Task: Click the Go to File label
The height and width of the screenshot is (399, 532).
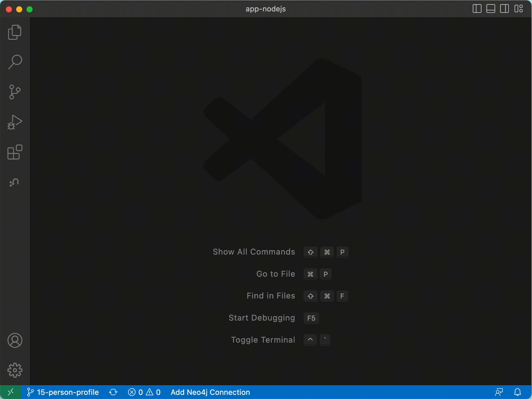Action: pos(276,274)
